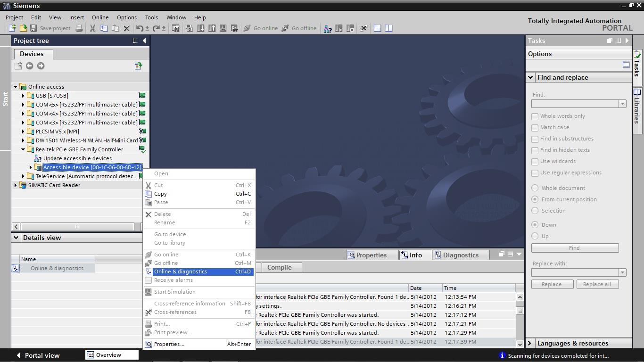Click the Replace with input field
Image resolution: width=644 pixels, height=362 pixels.
575,272
